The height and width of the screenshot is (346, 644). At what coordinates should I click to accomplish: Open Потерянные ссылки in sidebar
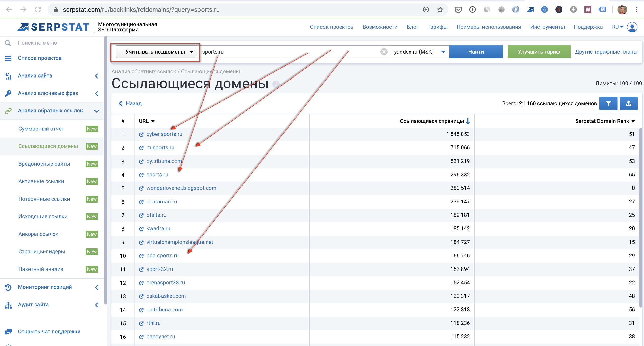[x=44, y=199]
